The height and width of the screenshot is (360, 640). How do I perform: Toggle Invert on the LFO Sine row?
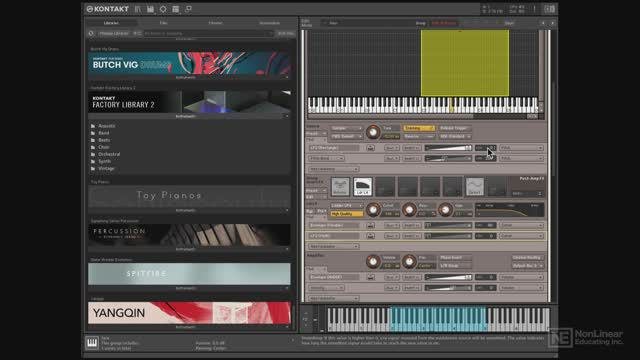(x=411, y=148)
